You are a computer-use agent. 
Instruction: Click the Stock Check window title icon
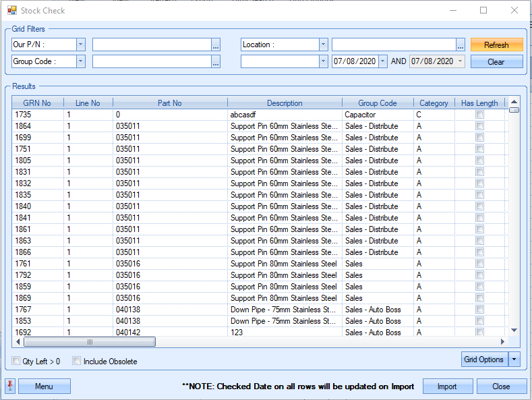tap(11, 11)
